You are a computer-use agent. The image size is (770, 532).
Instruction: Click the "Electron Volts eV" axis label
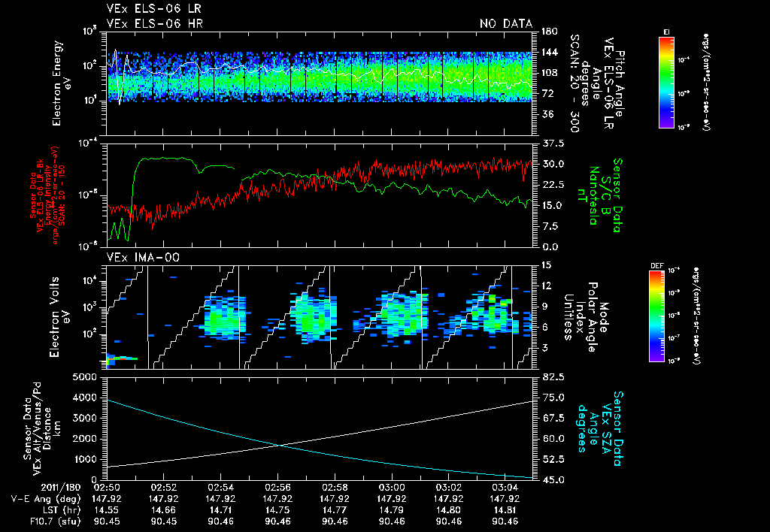[x=60, y=317]
